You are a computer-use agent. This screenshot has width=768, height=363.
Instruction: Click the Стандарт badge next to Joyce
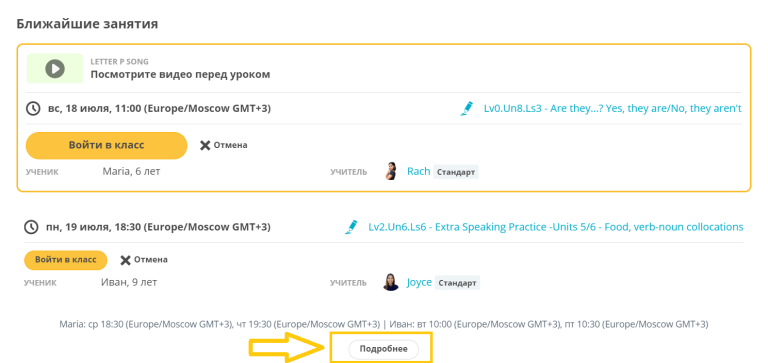457,283
